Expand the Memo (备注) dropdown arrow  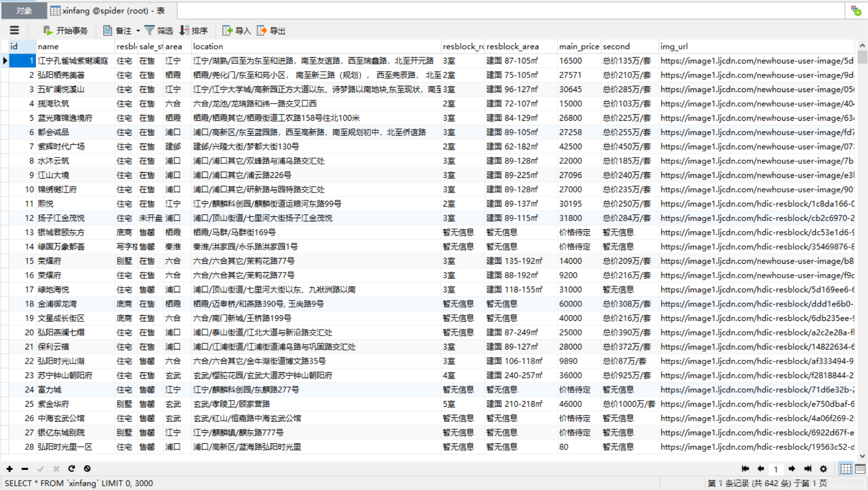pos(138,31)
